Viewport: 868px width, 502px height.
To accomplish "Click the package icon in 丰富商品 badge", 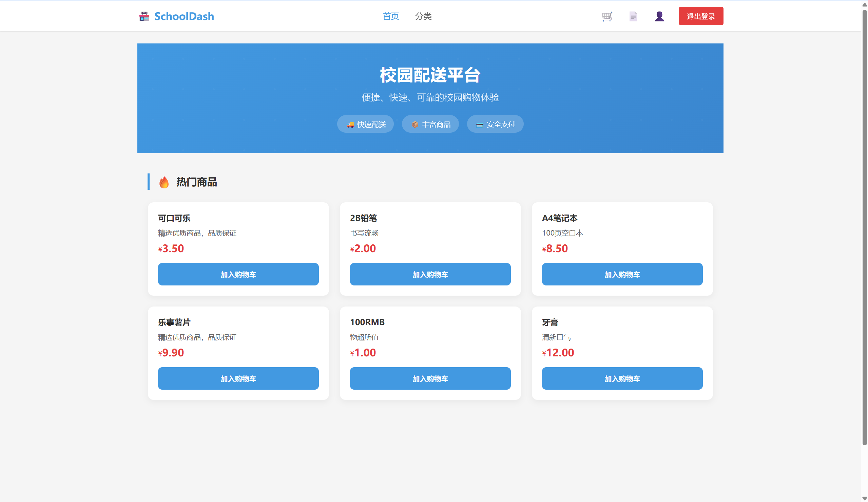I will point(415,124).
